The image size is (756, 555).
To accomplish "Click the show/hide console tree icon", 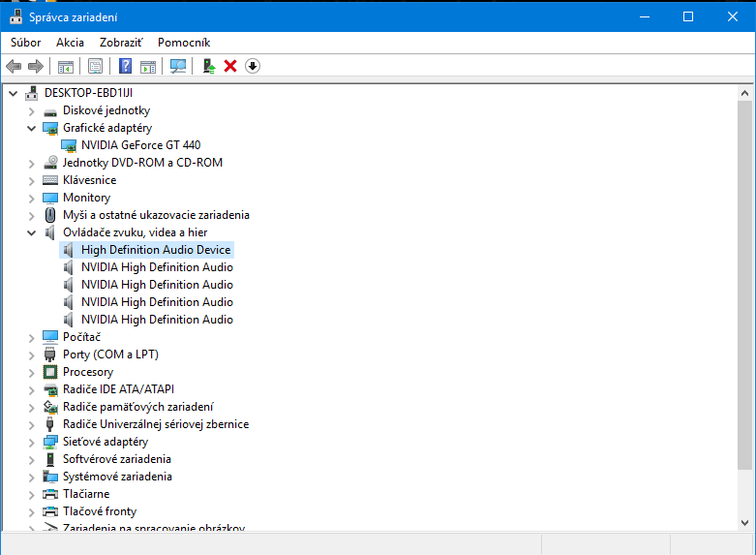I will 66,66.
